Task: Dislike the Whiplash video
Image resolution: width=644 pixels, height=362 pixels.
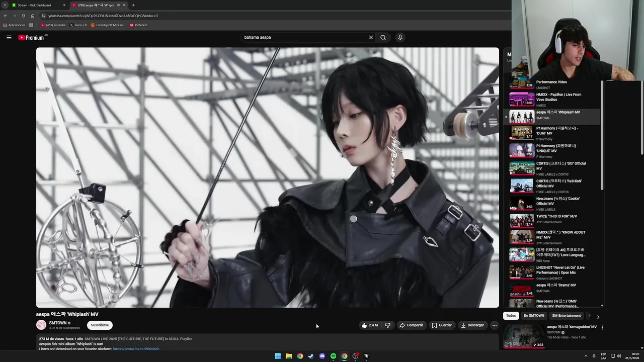Action: coord(387,325)
